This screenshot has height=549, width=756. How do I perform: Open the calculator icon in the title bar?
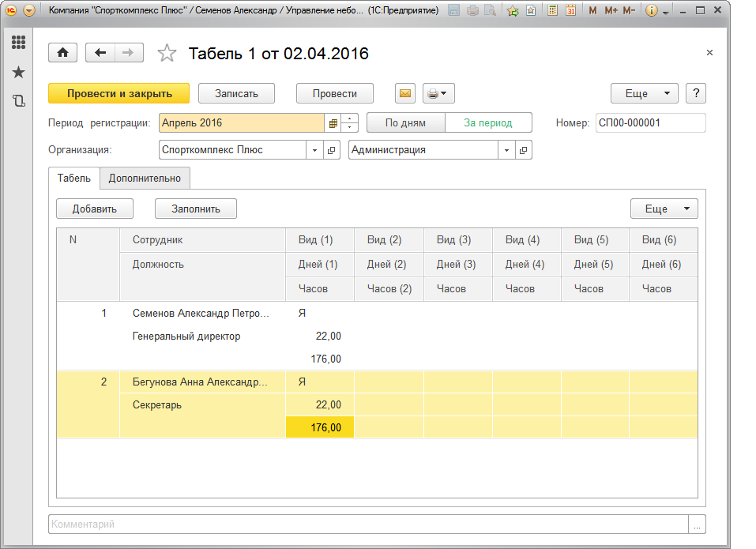pyautogui.click(x=552, y=11)
